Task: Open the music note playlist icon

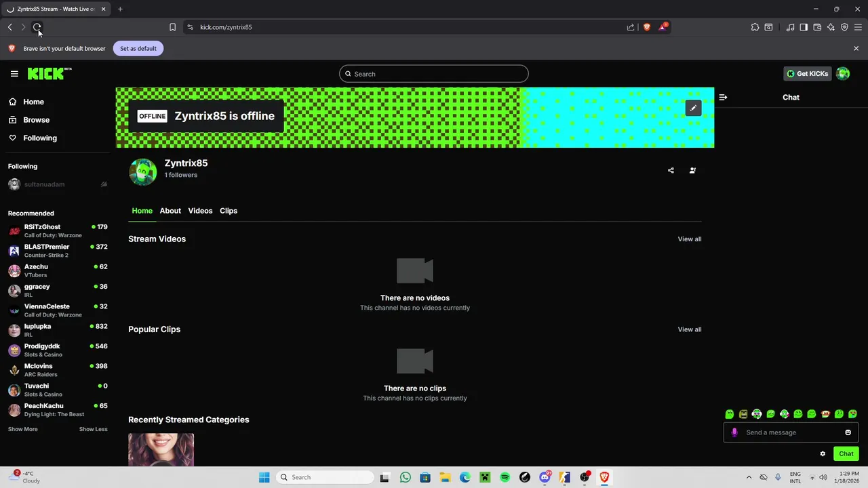Action: pos(790,27)
